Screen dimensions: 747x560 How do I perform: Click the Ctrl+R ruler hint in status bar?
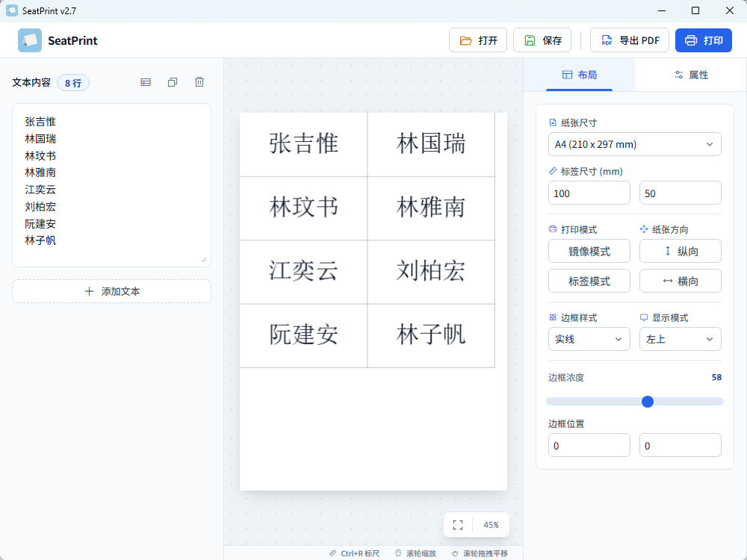click(354, 553)
